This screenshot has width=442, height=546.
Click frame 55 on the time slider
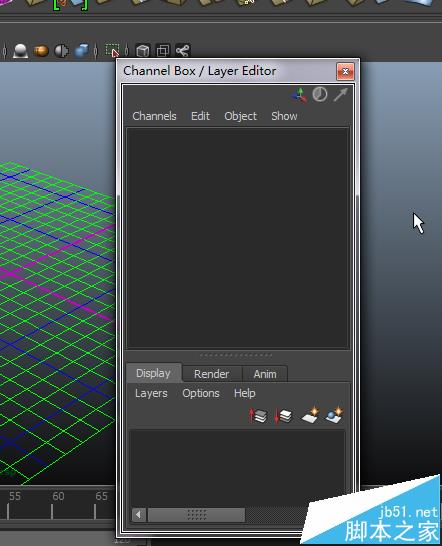15,496
